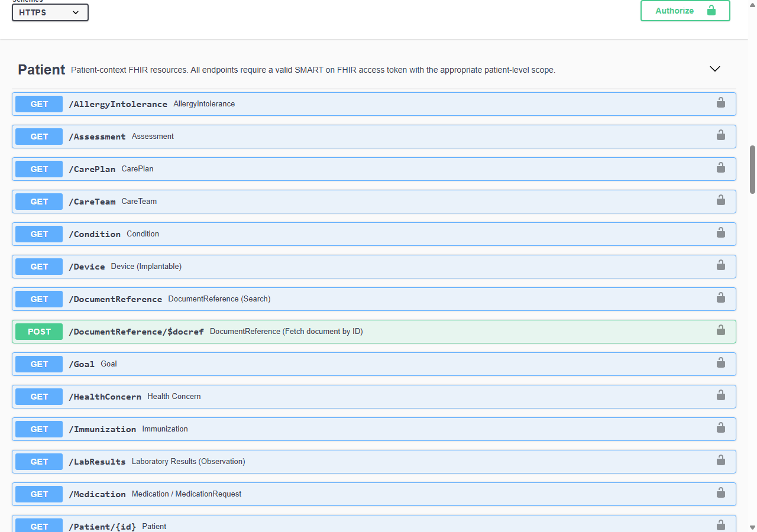
Task: Click the padlock on the LabResults endpoint
Action: click(x=721, y=460)
